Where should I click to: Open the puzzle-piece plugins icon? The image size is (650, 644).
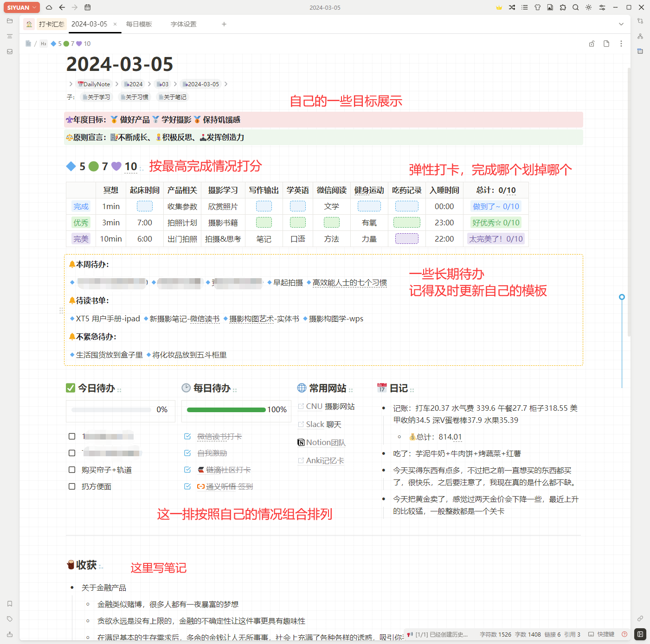[x=563, y=7]
